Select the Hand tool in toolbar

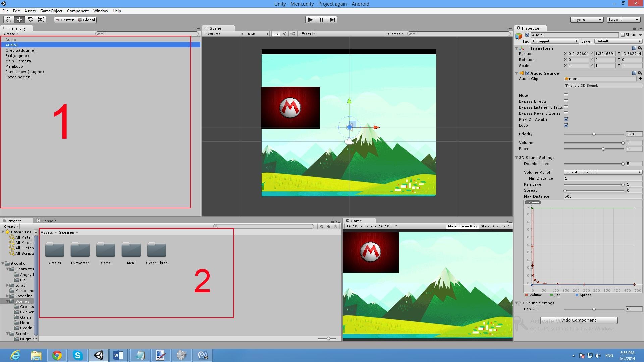(x=9, y=20)
